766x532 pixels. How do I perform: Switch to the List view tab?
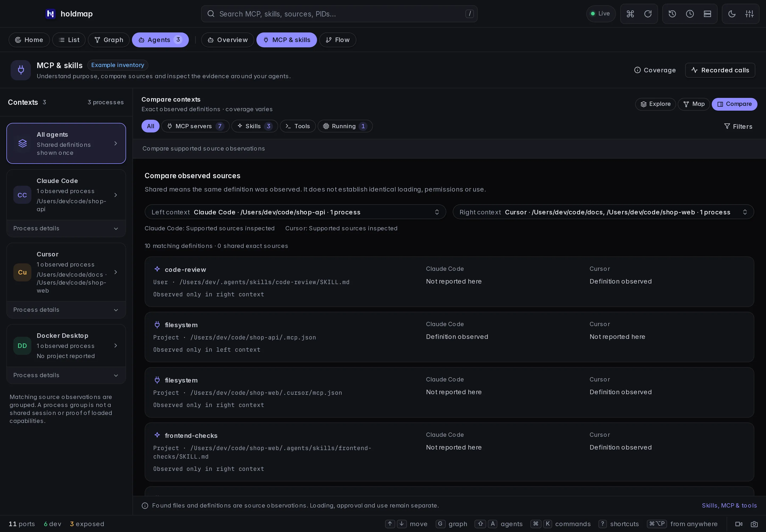(x=69, y=40)
